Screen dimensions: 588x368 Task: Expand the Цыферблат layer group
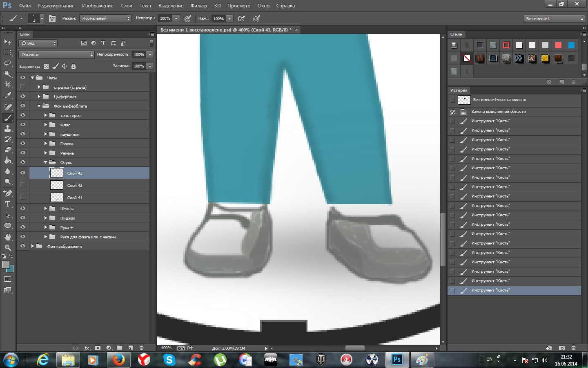39,96
